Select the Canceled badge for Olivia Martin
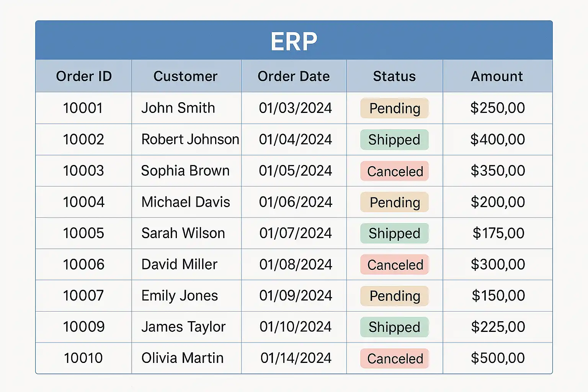588x392 pixels. pyautogui.click(x=395, y=358)
